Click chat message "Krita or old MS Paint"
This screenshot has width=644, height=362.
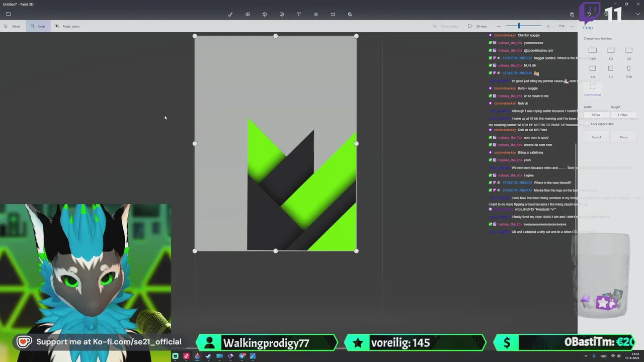(x=532, y=130)
